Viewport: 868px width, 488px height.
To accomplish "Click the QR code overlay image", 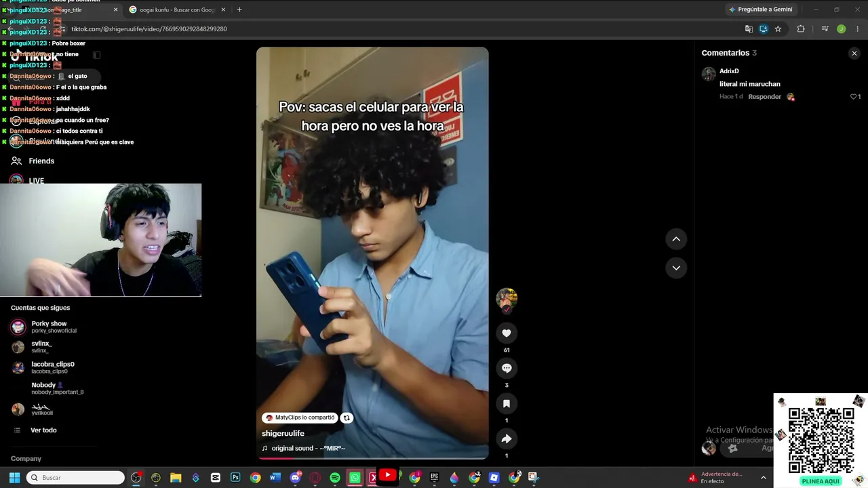I will [821, 439].
